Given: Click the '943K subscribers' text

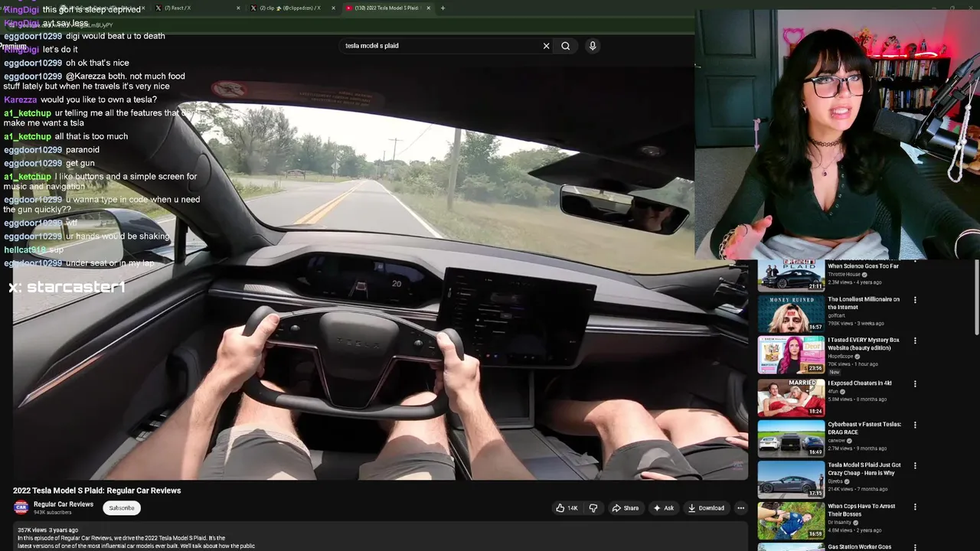Looking at the screenshot, I should coord(53,513).
